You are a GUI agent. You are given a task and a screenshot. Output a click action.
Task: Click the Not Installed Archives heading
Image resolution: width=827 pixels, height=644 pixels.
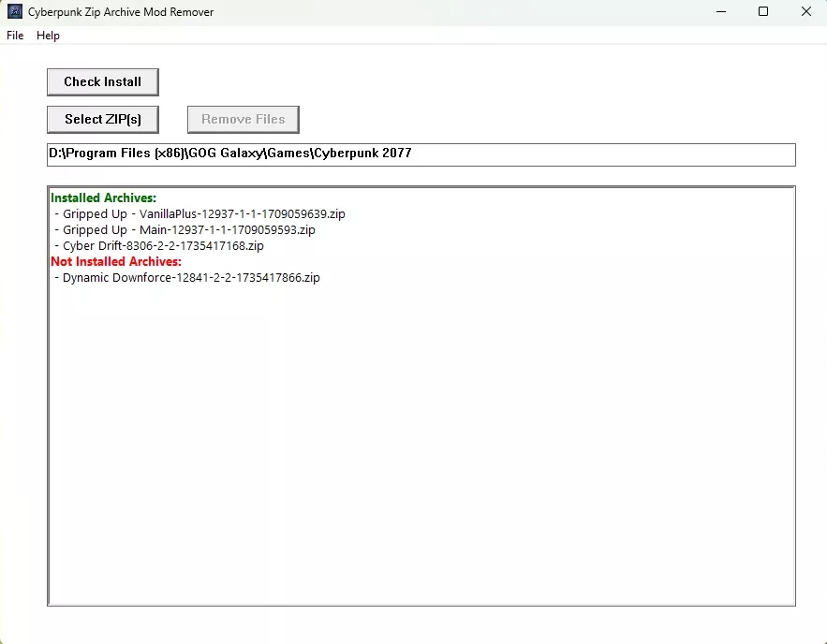pos(116,261)
